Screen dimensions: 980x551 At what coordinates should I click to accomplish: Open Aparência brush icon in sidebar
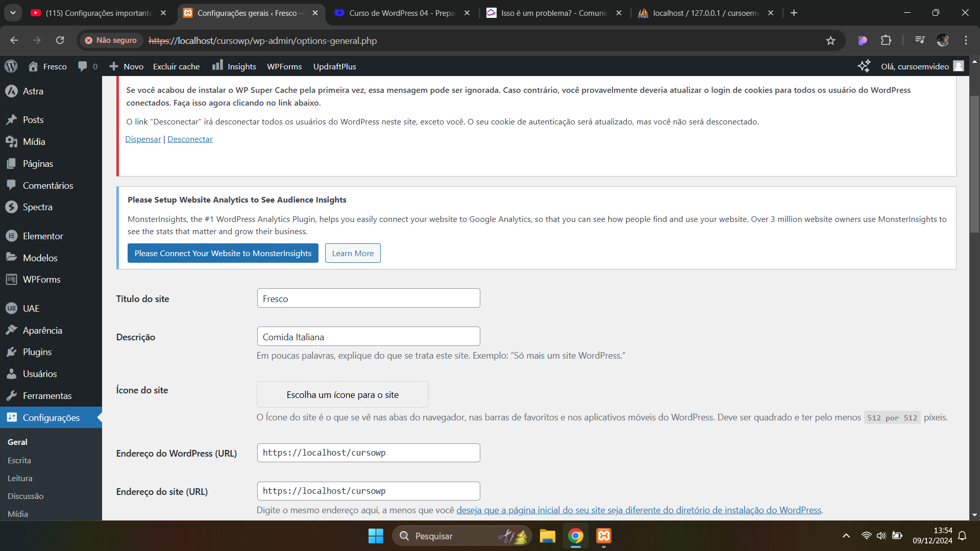(11, 331)
